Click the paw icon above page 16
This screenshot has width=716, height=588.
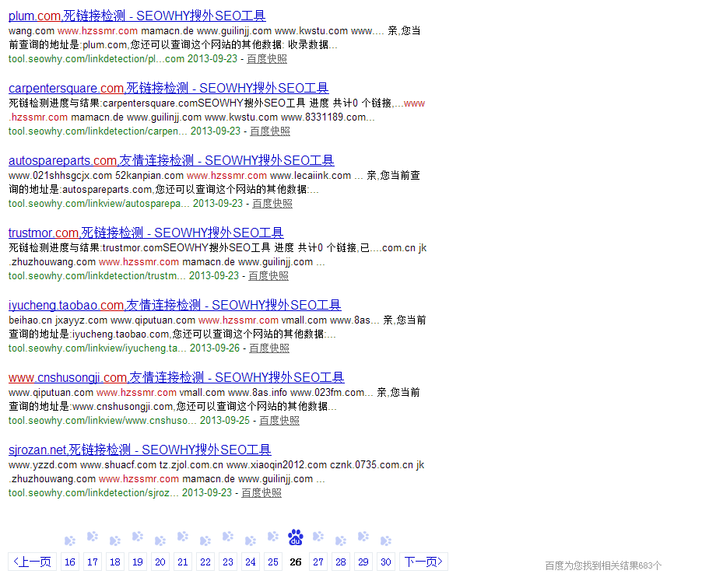click(70, 541)
